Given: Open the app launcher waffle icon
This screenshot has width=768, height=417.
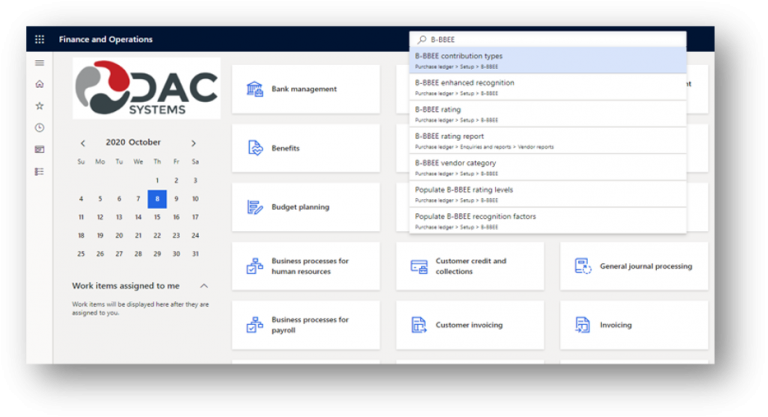Looking at the screenshot, I should click(x=40, y=40).
